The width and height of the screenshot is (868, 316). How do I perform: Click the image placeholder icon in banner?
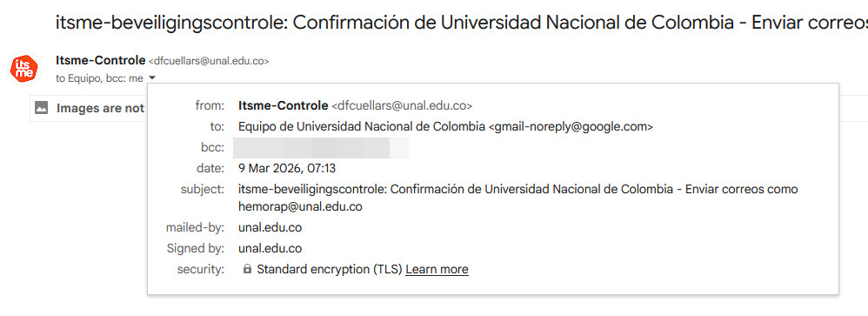tap(42, 108)
